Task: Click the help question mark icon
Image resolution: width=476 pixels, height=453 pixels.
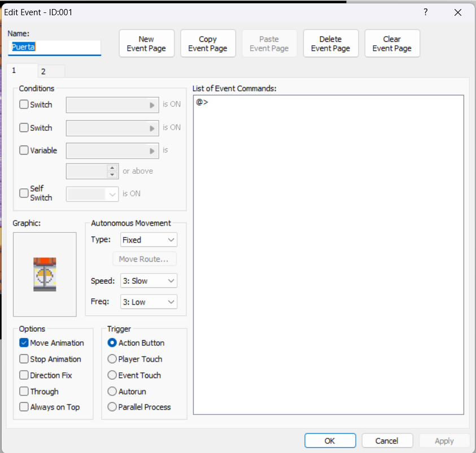Action: (426, 12)
